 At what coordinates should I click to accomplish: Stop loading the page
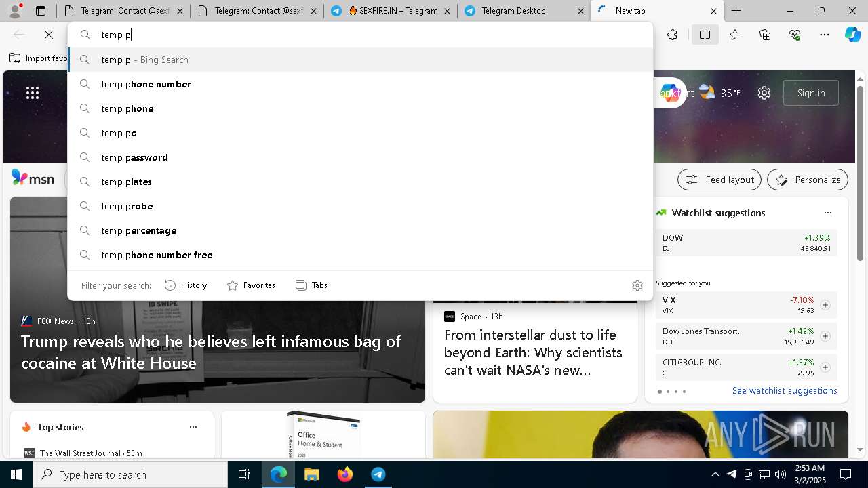click(49, 35)
